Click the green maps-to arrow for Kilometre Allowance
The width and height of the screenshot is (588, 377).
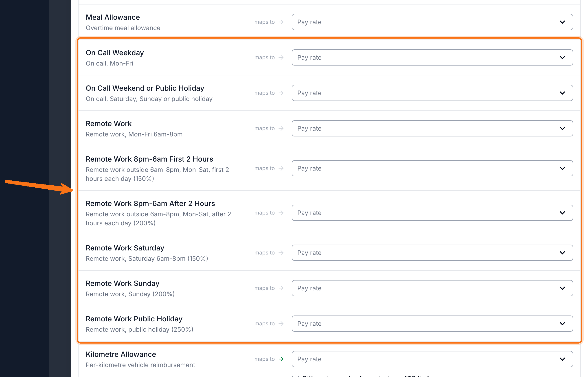click(x=281, y=359)
